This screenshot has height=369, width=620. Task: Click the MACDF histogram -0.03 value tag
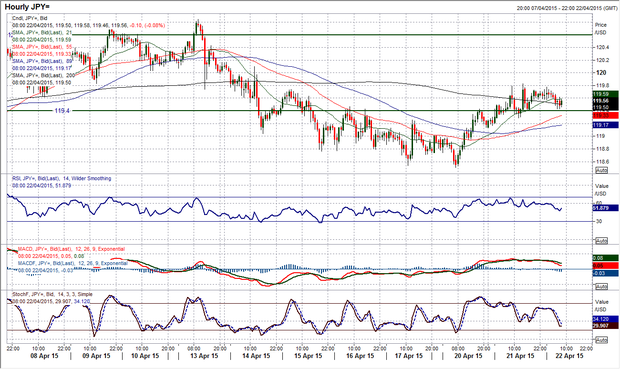[x=605, y=273]
